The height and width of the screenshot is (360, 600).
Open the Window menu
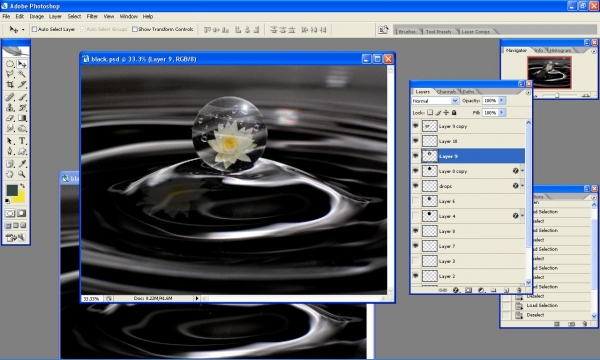(129, 16)
